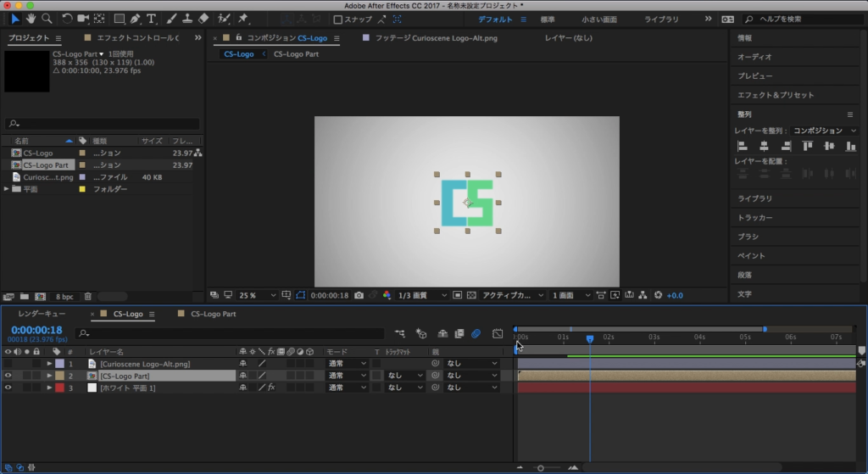Open the CS-Logo Part timeline tab
The image size is (868, 474).
click(x=213, y=314)
